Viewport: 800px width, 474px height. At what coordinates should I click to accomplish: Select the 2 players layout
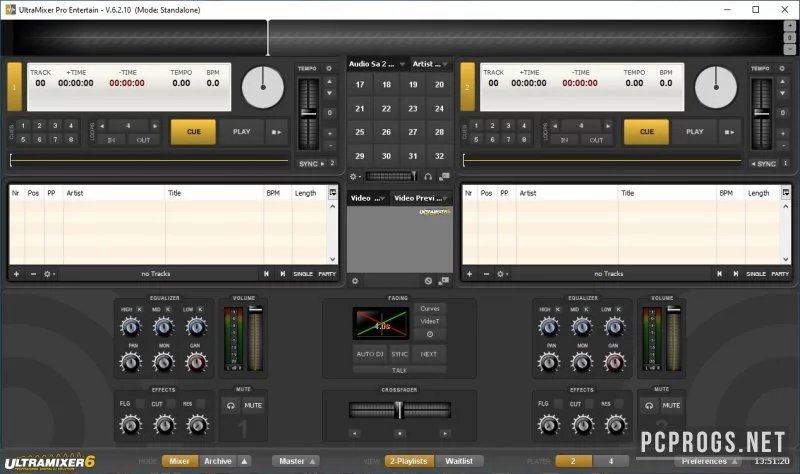coord(573,461)
